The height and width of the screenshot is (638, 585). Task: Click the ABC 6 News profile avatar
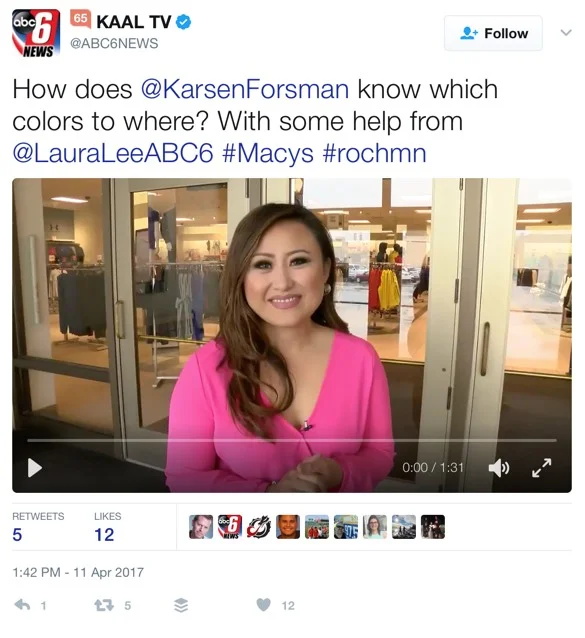(x=36, y=33)
